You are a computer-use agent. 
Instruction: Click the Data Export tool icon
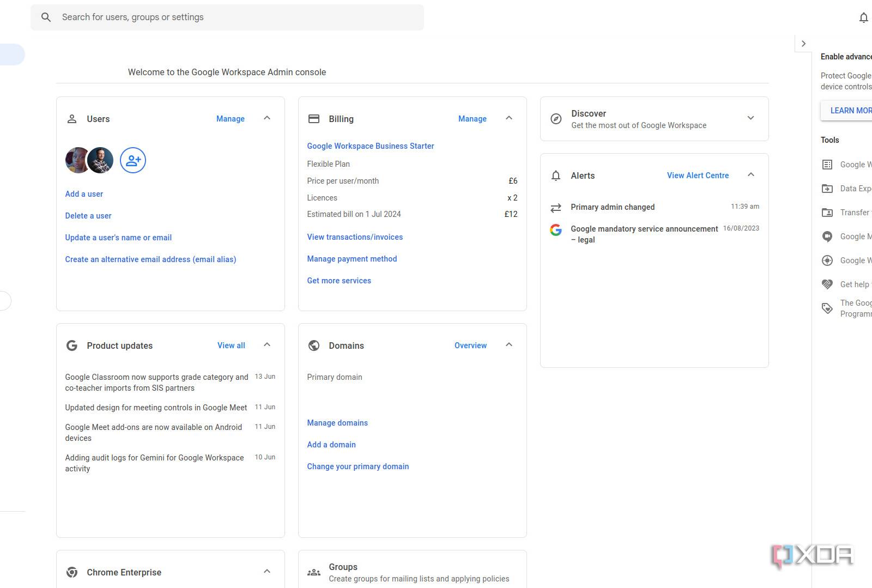coord(827,189)
